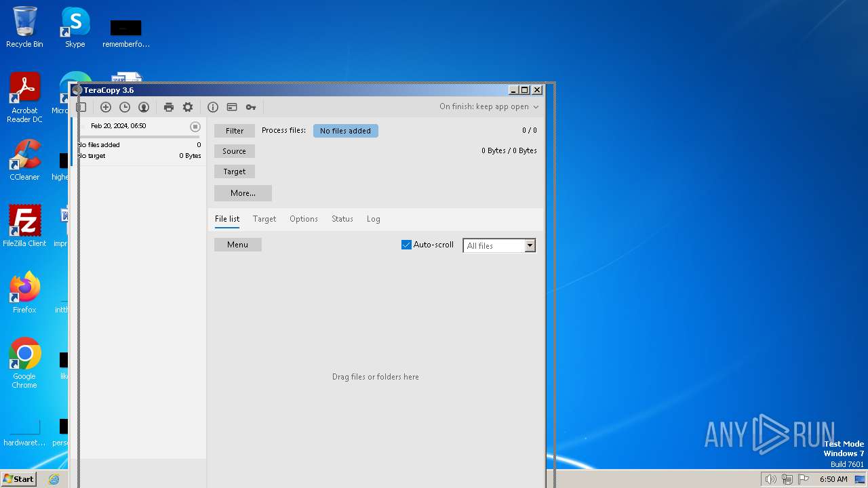Screen dimensions: 868x488
Task: Open the Google Chrome desktop shortcut
Action: pos(24,363)
